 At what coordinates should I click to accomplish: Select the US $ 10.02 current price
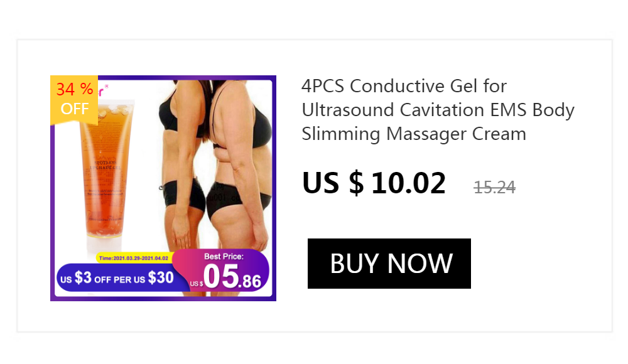[x=374, y=183]
